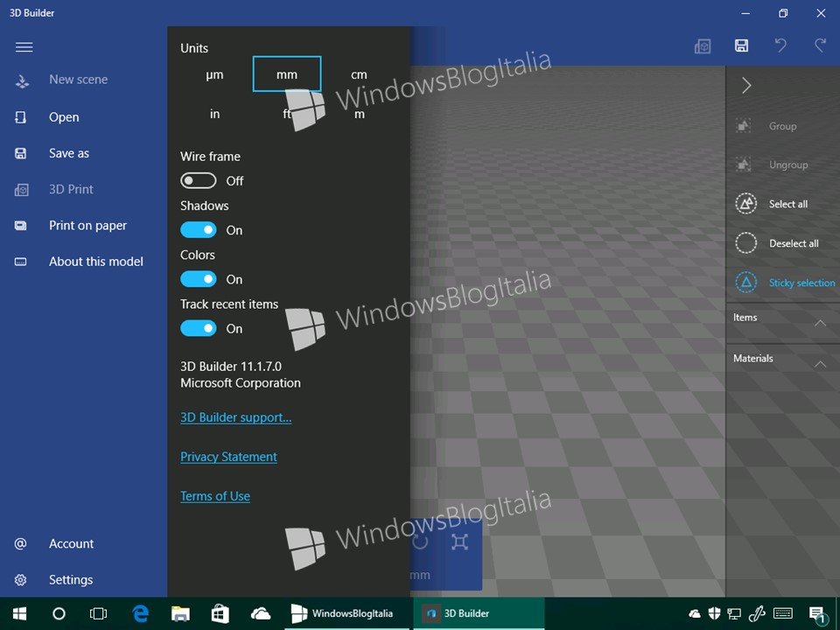Turn on the Wire frame switch
840x630 pixels.
199,181
